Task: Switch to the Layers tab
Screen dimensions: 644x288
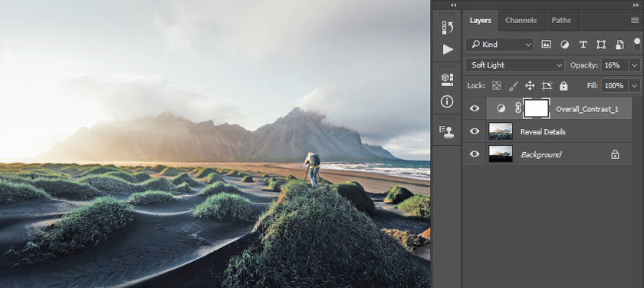Action: [x=481, y=20]
